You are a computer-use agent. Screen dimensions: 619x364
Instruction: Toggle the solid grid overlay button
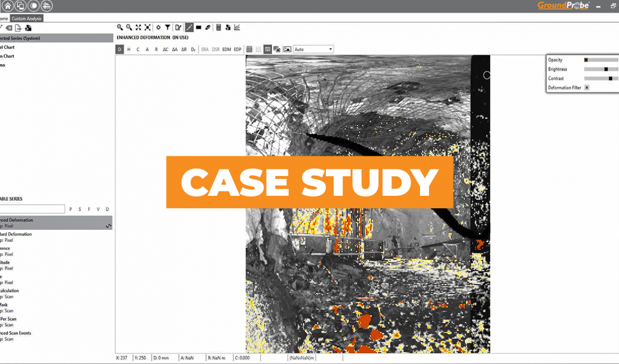249,49
